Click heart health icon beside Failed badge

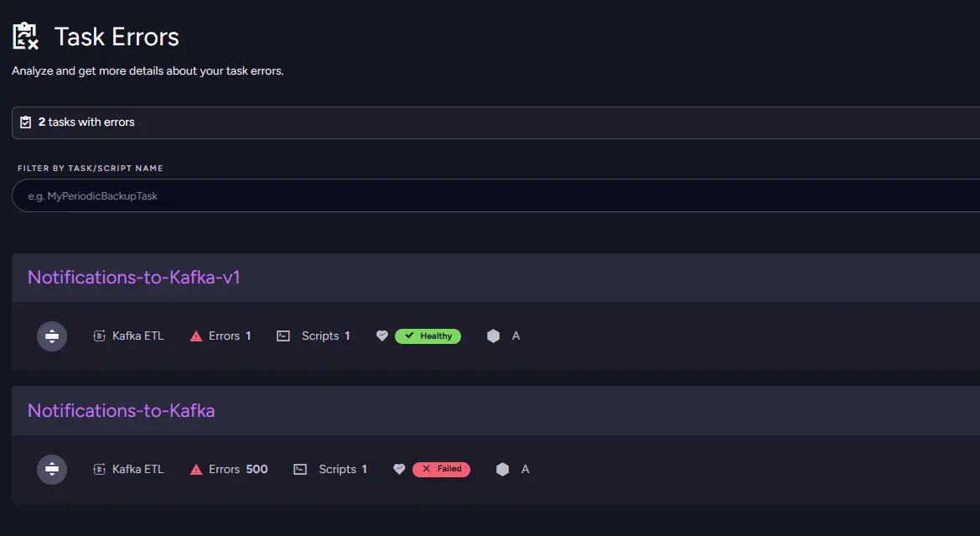coord(399,469)
